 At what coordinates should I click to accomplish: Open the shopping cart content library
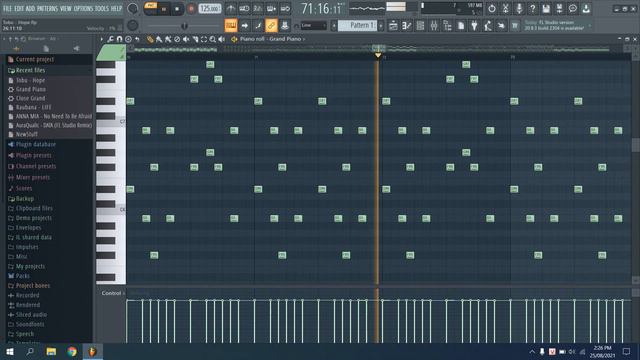click(x=515, y=26)
